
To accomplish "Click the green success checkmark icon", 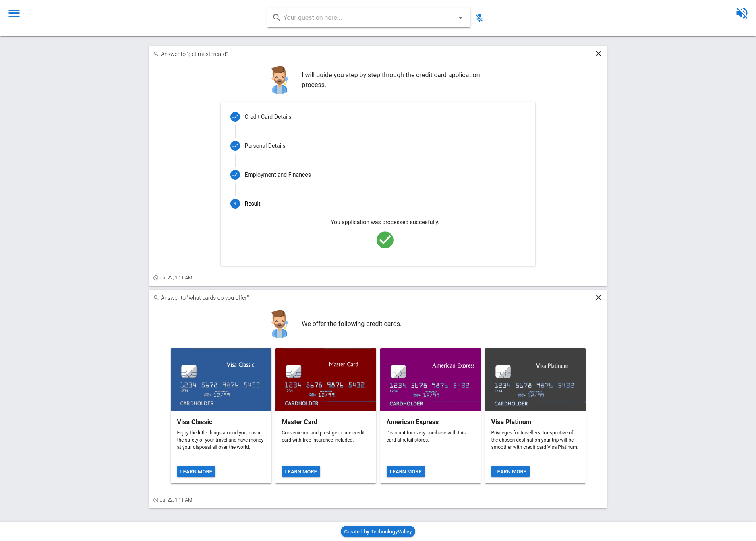I will click(x=385, y=240).
